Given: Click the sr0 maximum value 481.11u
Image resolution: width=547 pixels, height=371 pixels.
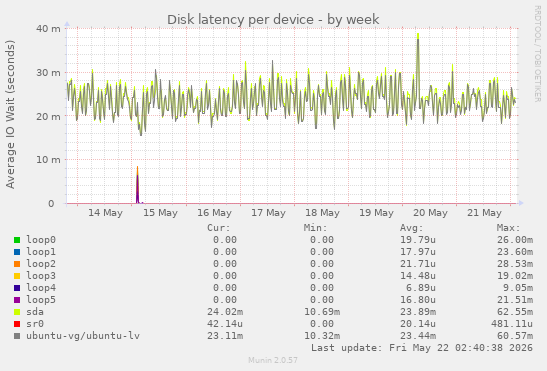Looking at the screenshot, I should [x=512, y=324].
